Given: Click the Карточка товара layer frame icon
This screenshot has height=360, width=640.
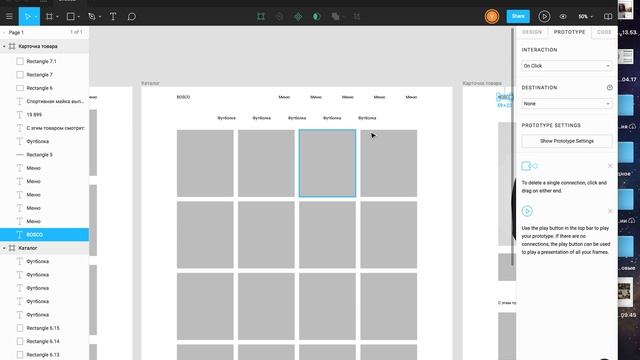Looking at the screenshot, I should [x=12, y=47].
